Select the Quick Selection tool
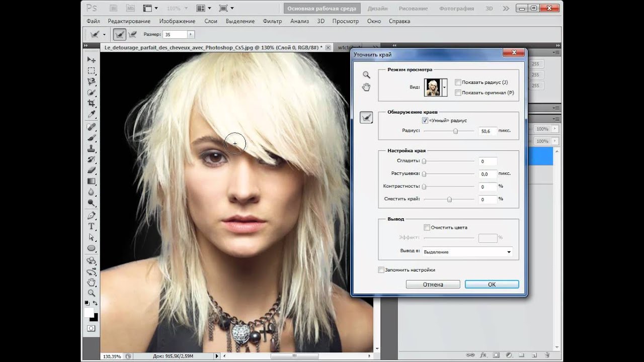The width and height of the screenshot is (644, 362). 92,93
